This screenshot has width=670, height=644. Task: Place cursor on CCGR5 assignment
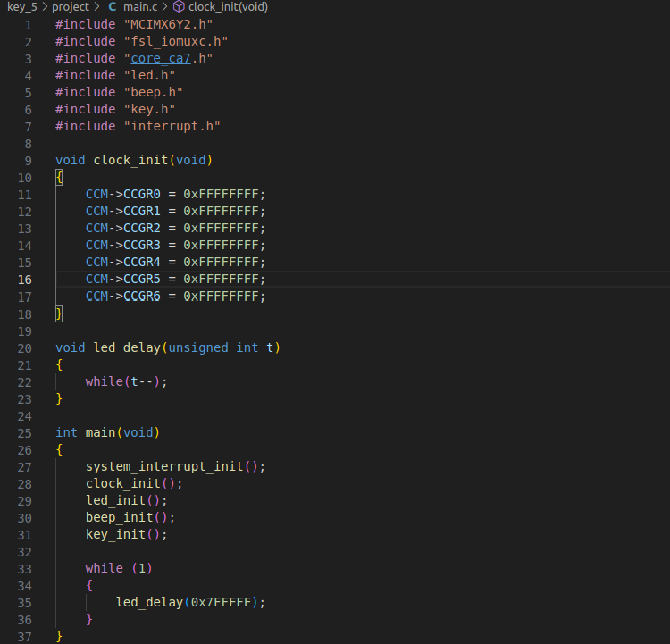coord(175,279)
